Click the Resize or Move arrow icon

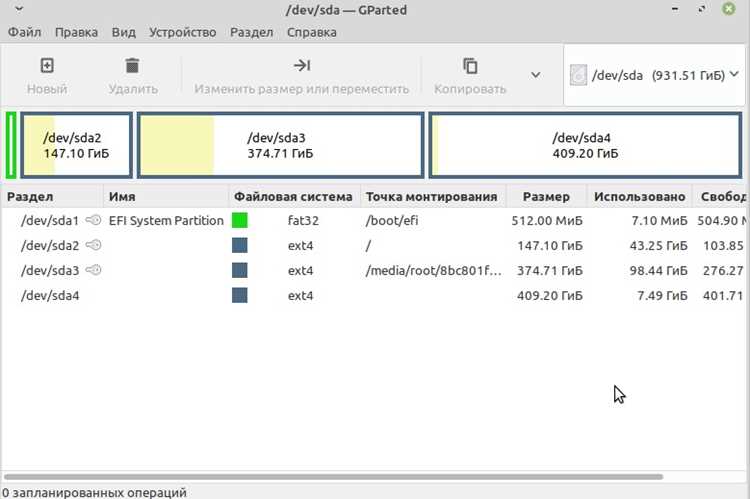[x=302, y=66]
